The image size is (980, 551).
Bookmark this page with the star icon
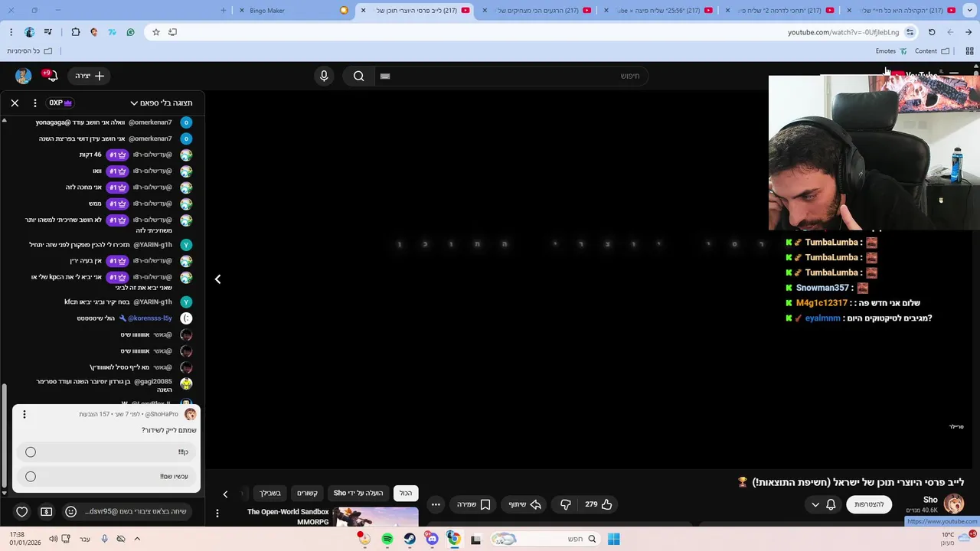156,32
